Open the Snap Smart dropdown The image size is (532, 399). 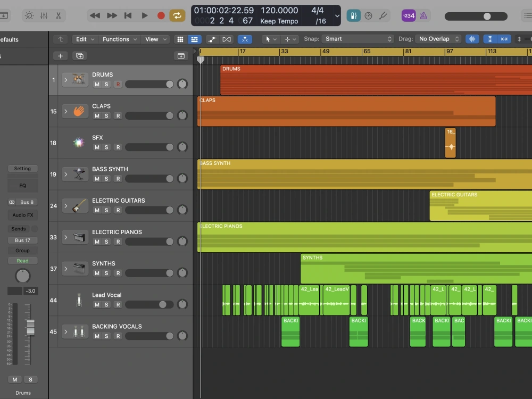coord(358,39)
